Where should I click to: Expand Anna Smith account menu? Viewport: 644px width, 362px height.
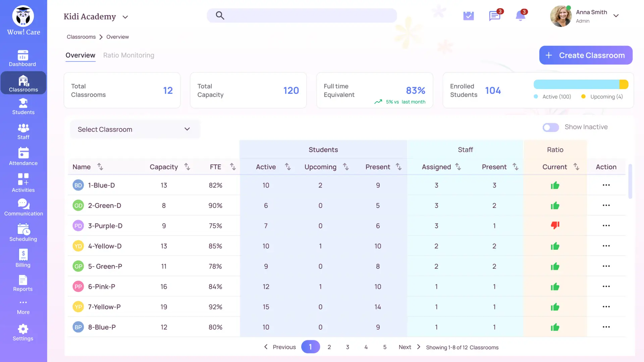616,16
